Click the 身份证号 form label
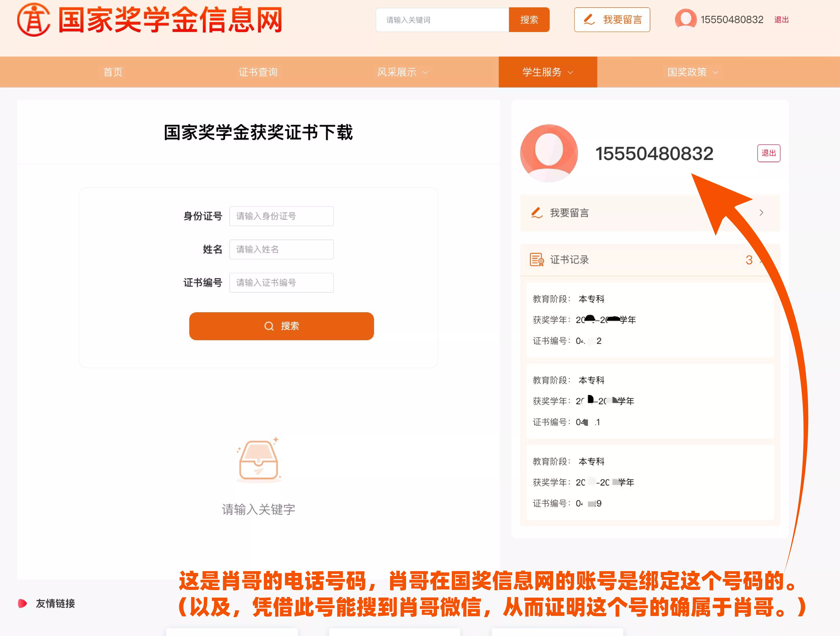 pos(203,216)
